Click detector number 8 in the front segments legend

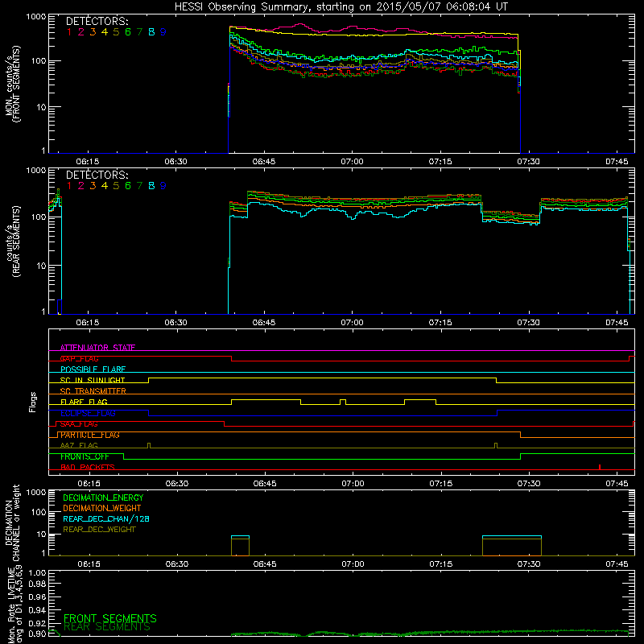pyautogui.click(x=151, y=31)
